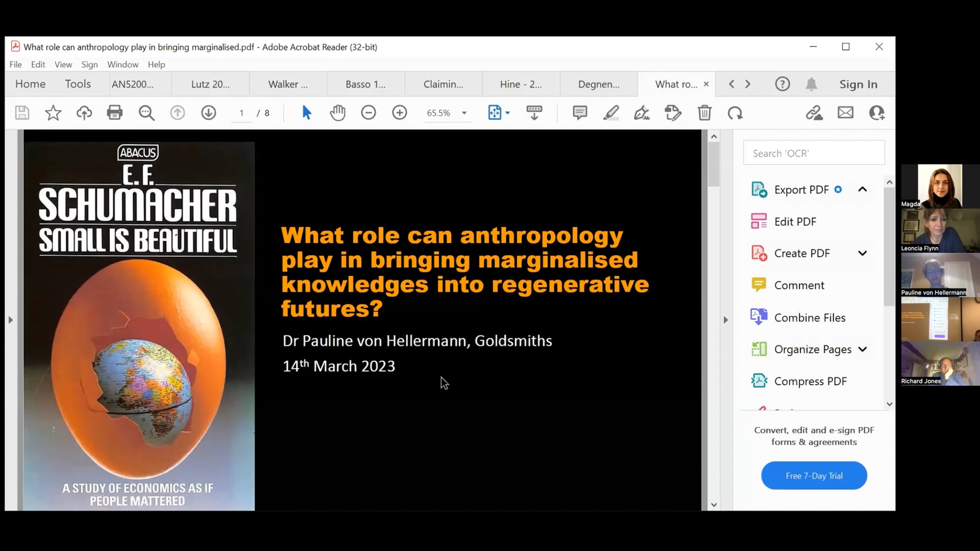Switch to the Home tab
The height and width of the screenshot is (551, 980).
tap(30, 84)
